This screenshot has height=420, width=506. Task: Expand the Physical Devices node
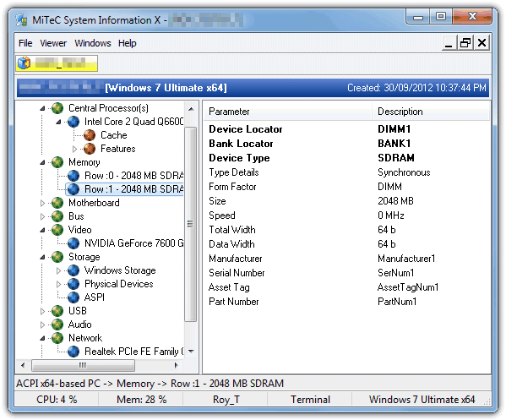[x=58, y=284]
